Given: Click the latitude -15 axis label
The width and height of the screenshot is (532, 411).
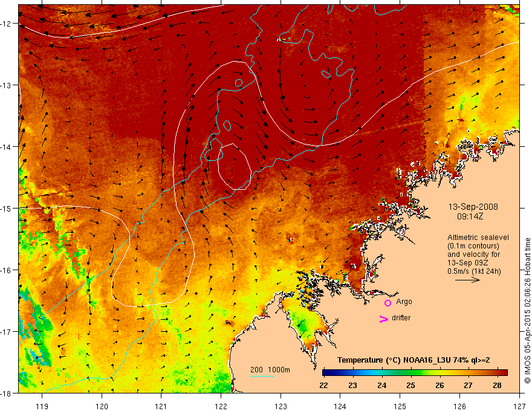Looking at the screenshot, I should coord(6,208).
